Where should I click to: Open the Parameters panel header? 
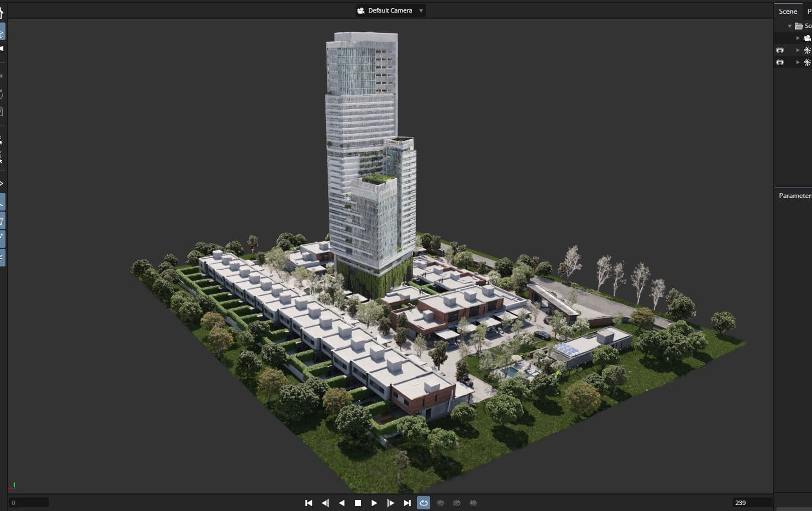794,196
